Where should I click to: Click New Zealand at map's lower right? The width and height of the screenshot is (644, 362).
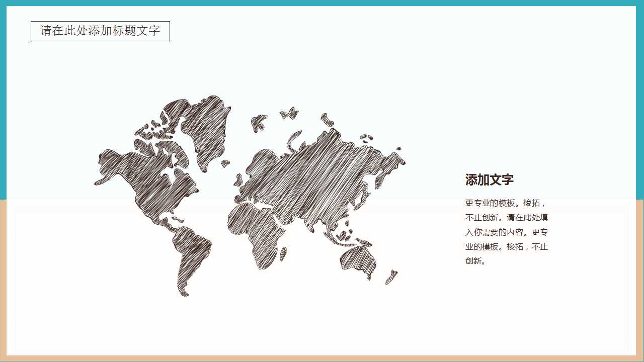391,277
